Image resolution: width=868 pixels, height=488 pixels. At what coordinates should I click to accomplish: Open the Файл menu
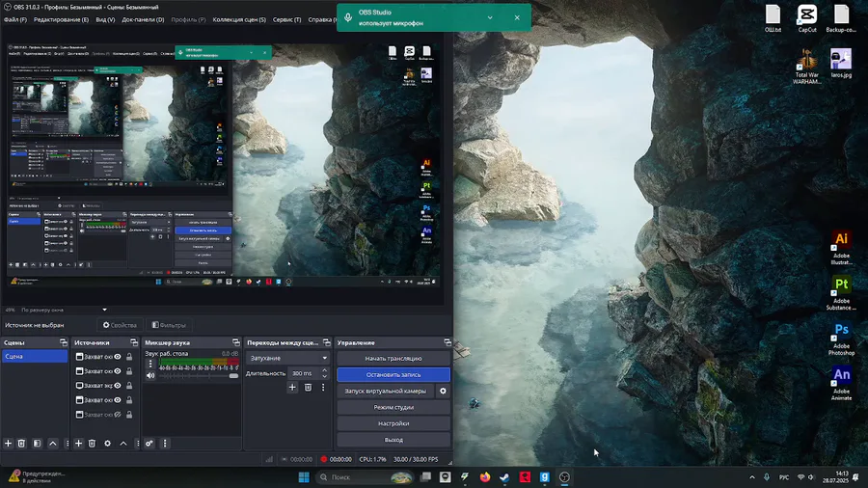coord(14,19)
